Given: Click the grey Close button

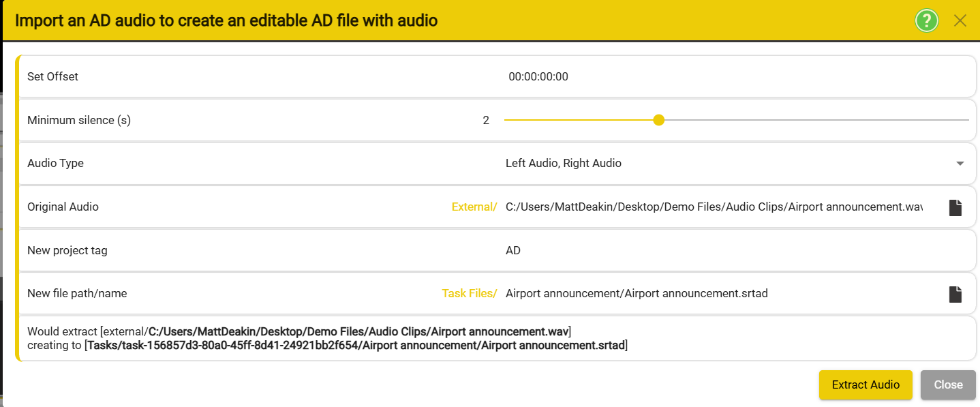Looking at the screenshot, I should coord(948,385).
